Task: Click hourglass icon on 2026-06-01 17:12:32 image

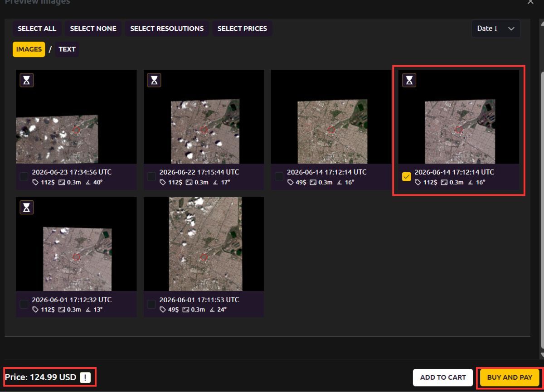Action: [x=27, y=208]
